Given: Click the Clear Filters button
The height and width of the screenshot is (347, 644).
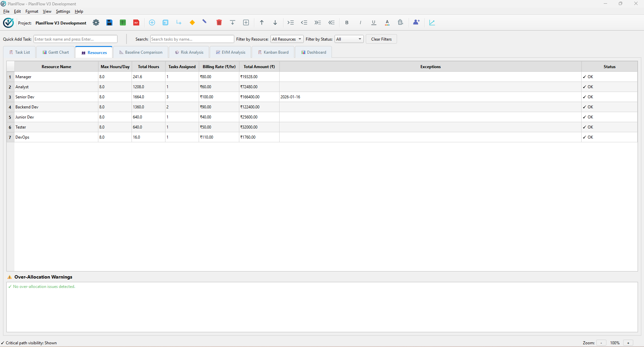Looking at the screenshot, I should (381, 39).
